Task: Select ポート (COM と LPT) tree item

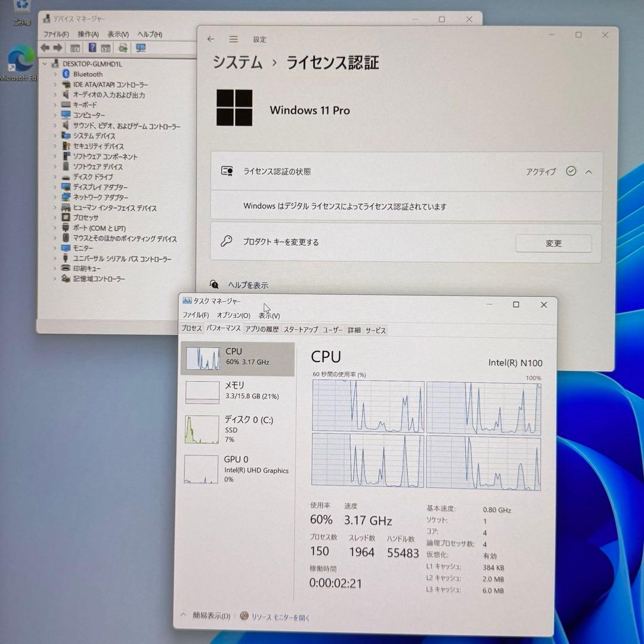Action: point(99,228)
